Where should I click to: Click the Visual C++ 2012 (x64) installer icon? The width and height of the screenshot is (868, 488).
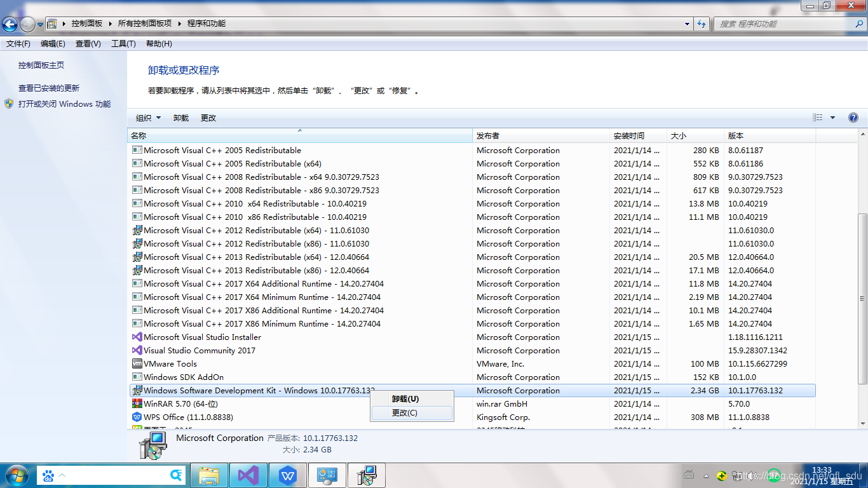pos(137,230)
